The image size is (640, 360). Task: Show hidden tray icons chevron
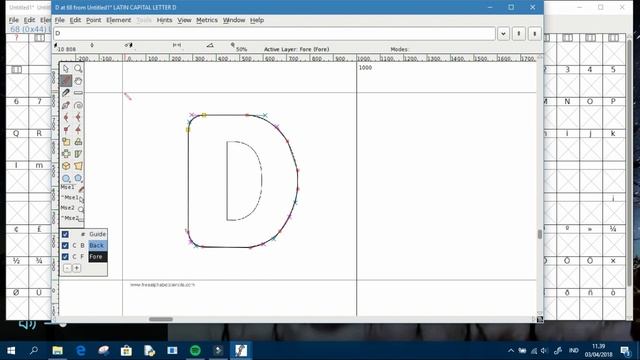[511, 351]
